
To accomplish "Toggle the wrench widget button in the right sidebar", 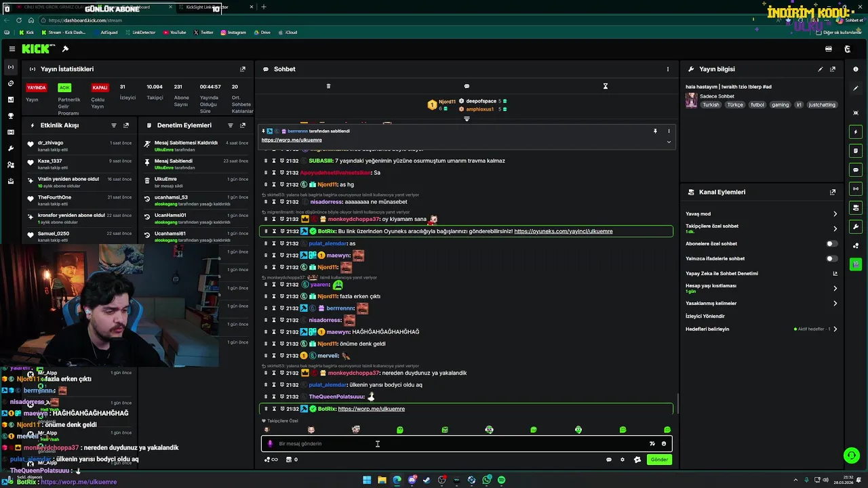I will (x=856, y=226).
